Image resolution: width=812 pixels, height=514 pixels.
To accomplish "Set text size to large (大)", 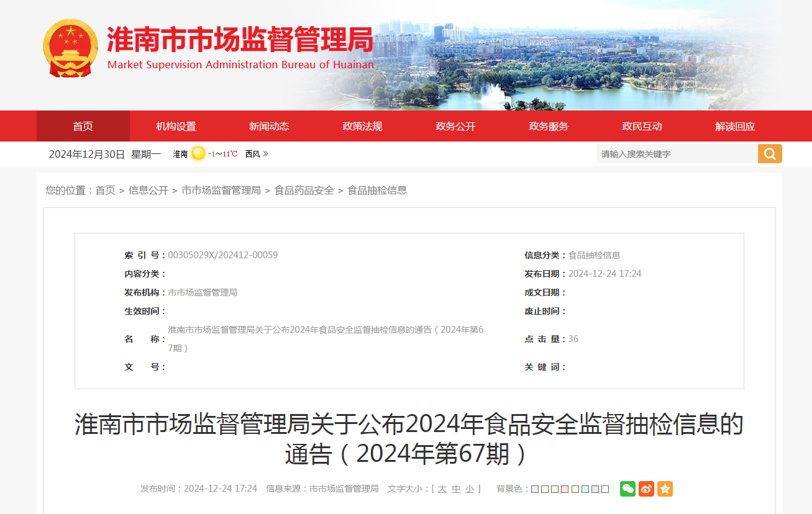I will tap(442, 489).
